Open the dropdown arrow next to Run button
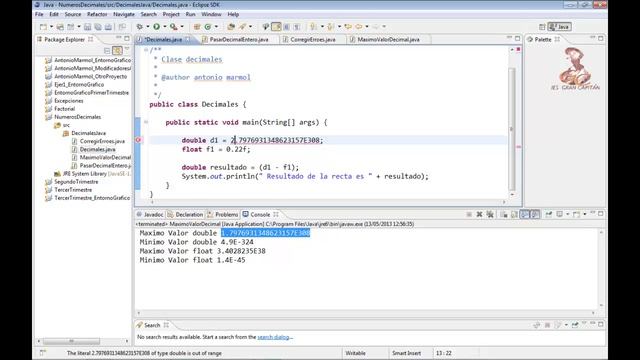Viewport: 640px width, 360px height. point(165,27)
